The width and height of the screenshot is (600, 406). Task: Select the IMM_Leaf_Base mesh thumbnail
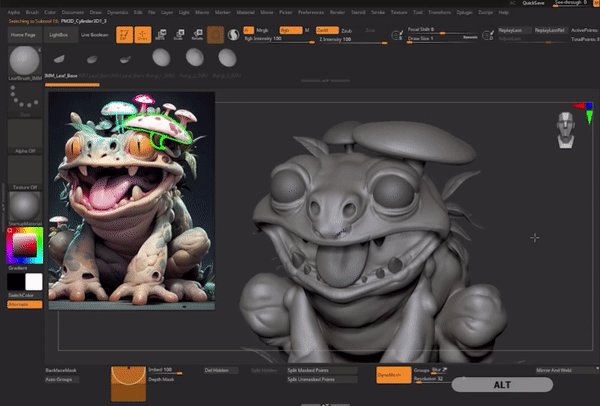[59, 59]
